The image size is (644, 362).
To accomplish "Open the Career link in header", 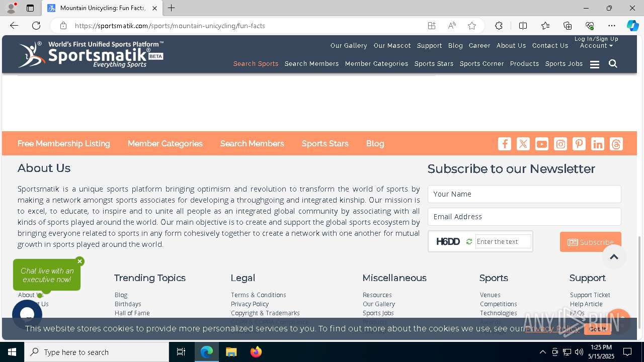I will [479, 46].
